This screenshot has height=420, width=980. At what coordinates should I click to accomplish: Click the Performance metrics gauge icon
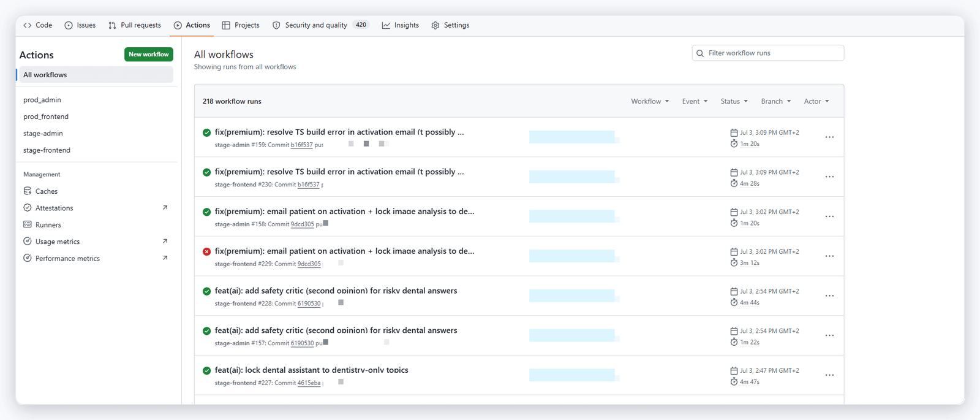(x=28, y=258)
